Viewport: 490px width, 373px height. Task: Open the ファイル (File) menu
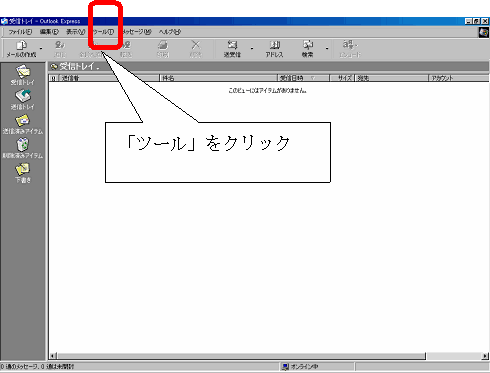point(20,32)
